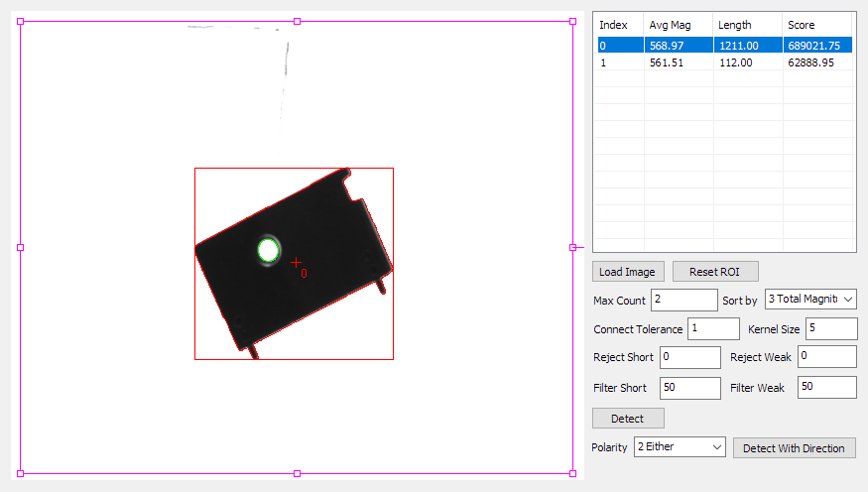The width and height of the screenshot is (868, 492).
Task: Open the Sort by dropdown
Action: coord(810,299)
